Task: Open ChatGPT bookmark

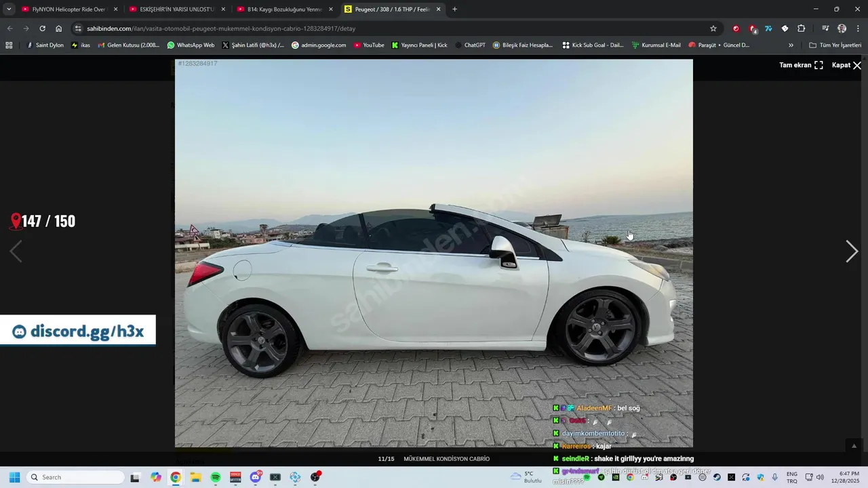Action: click(470, 45)
